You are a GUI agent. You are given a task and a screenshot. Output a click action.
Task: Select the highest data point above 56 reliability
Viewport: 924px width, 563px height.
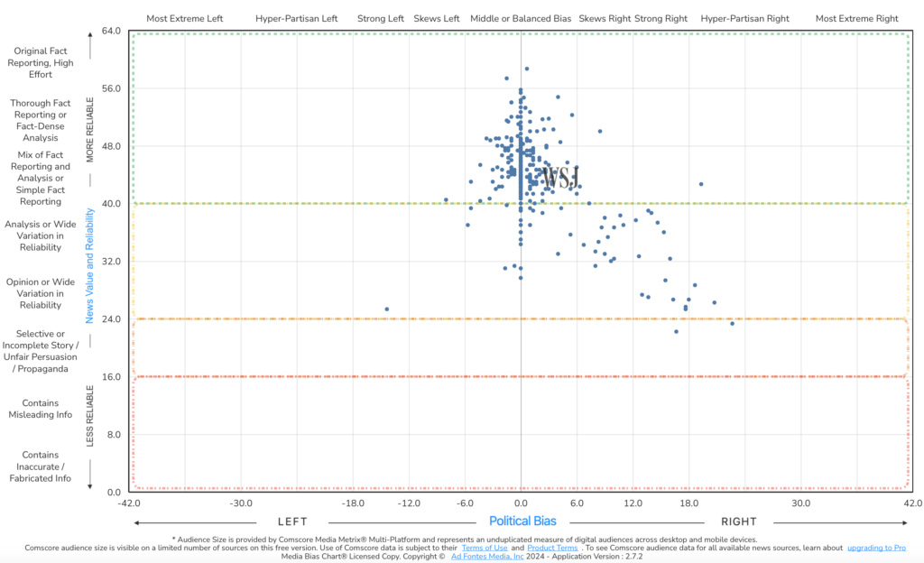point(527,69)
